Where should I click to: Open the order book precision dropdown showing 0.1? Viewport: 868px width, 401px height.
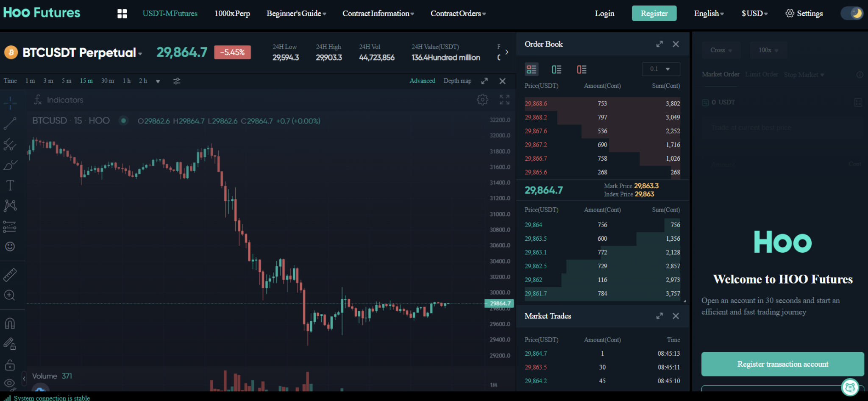[x=660, y=69]
